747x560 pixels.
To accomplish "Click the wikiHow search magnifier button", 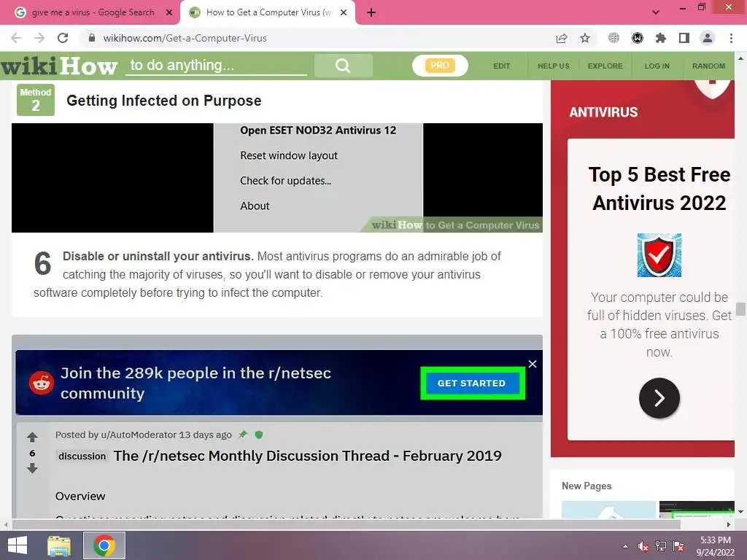I will pyautogui.click(x=343, y=66).
